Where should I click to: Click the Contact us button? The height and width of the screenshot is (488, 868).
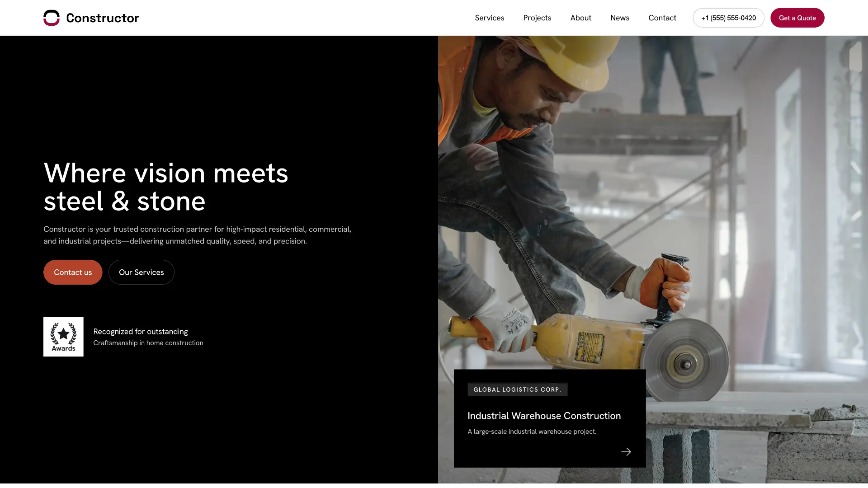pyautogui.click(x=73, y=272)
